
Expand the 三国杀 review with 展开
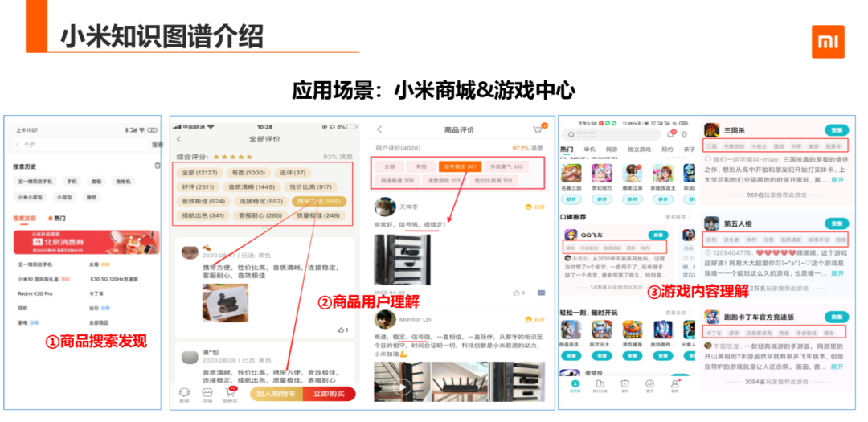837,180
